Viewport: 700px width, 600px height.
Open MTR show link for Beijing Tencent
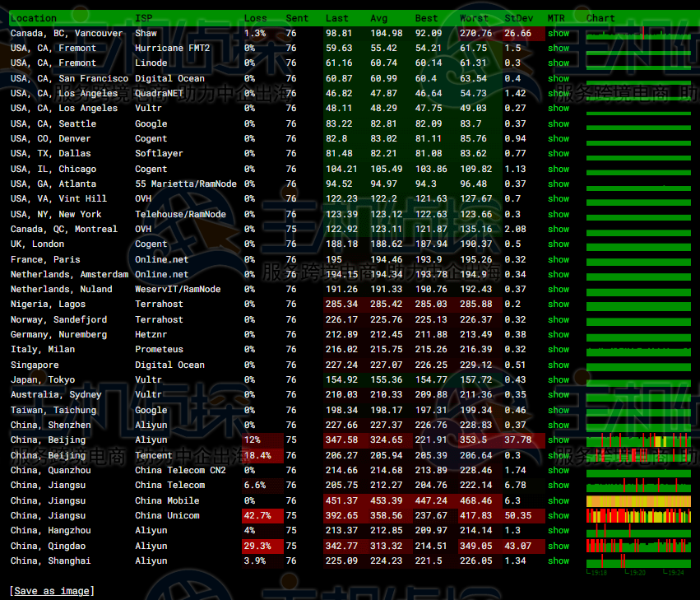click(x=559, y=455)
